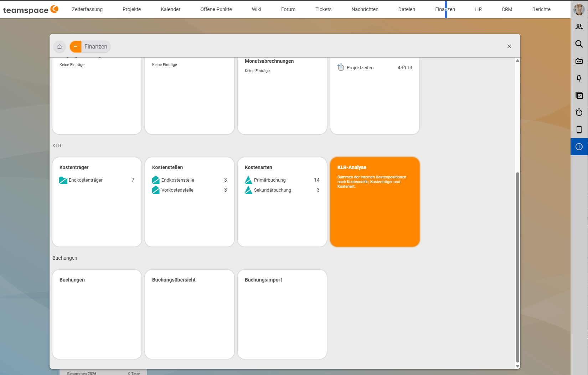Open the Offene Punkte menu

pos(216,9)
